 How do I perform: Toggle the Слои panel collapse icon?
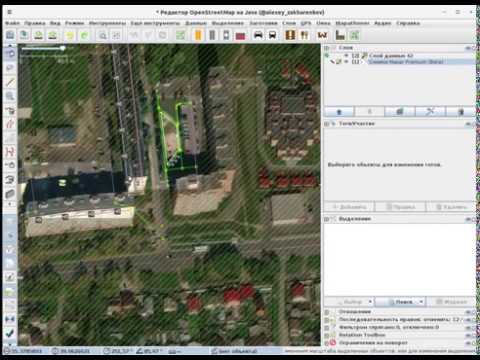[327, 48]
